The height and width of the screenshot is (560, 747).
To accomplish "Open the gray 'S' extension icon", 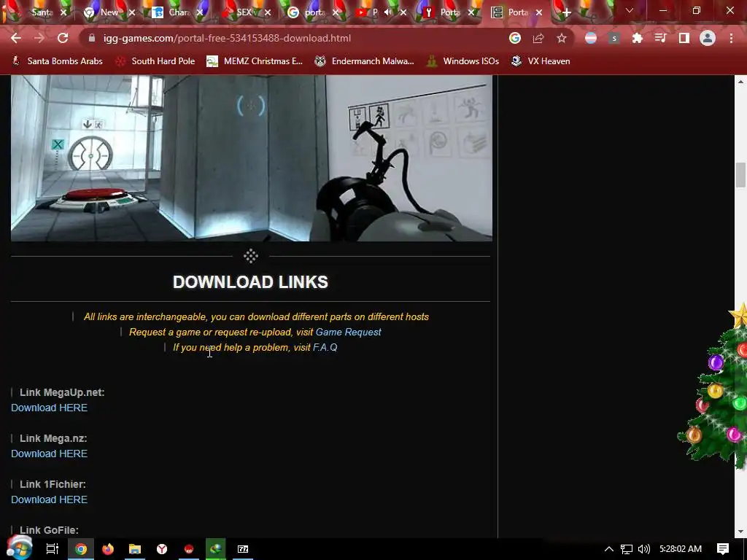I will 614,38.
